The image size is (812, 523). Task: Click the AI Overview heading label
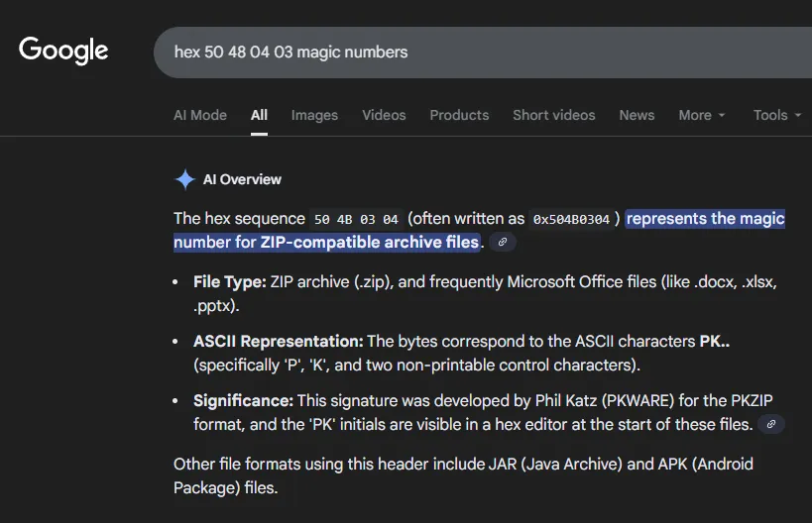tap(242, 179)
